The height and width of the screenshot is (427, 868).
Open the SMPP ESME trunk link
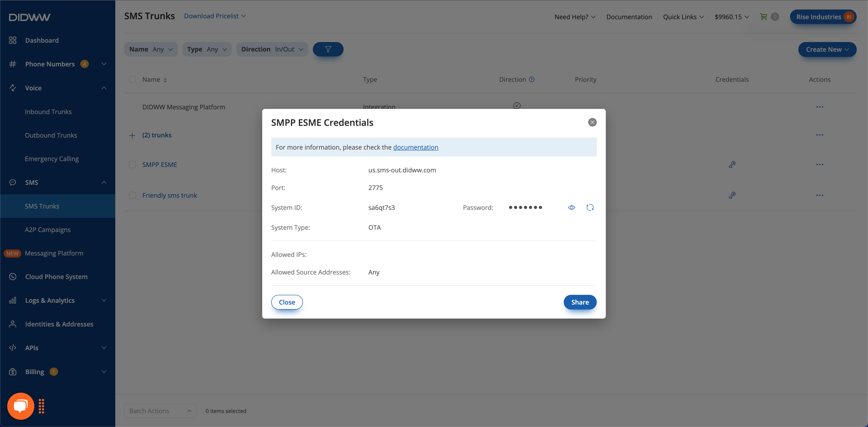coord(159,165)
